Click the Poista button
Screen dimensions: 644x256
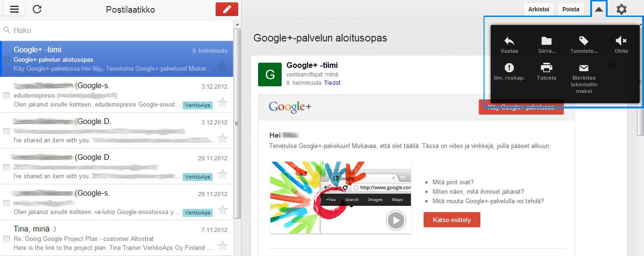tap(570, 9)
